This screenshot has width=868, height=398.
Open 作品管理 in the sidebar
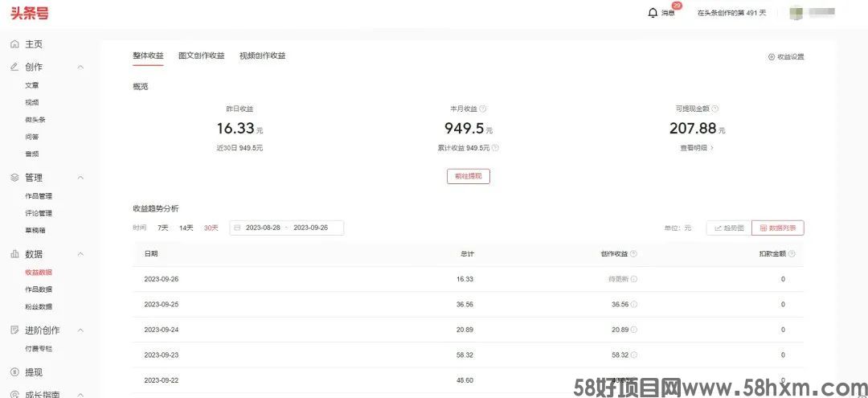pyautogui.click(x=39, y=196)
